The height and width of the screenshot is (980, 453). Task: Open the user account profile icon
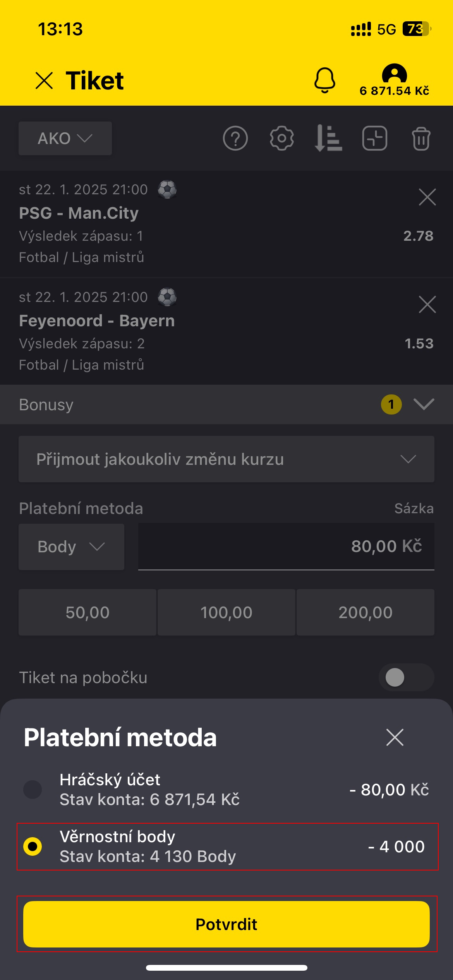[x=394, y=74]
